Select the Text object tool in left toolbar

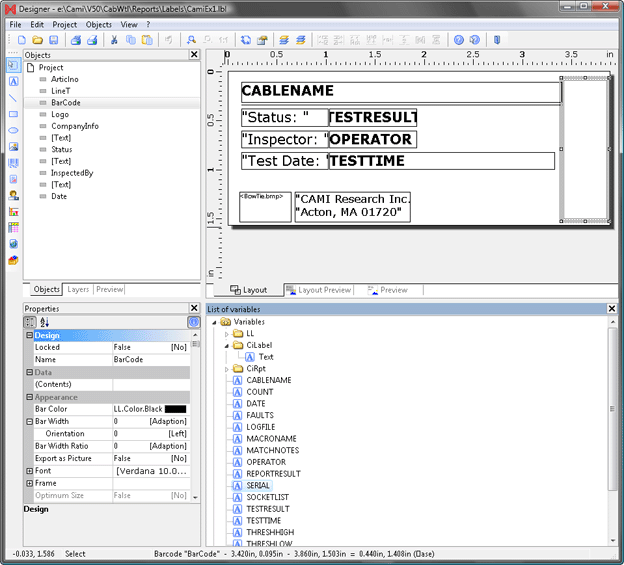pyautogui.click(x=13, y=82)
